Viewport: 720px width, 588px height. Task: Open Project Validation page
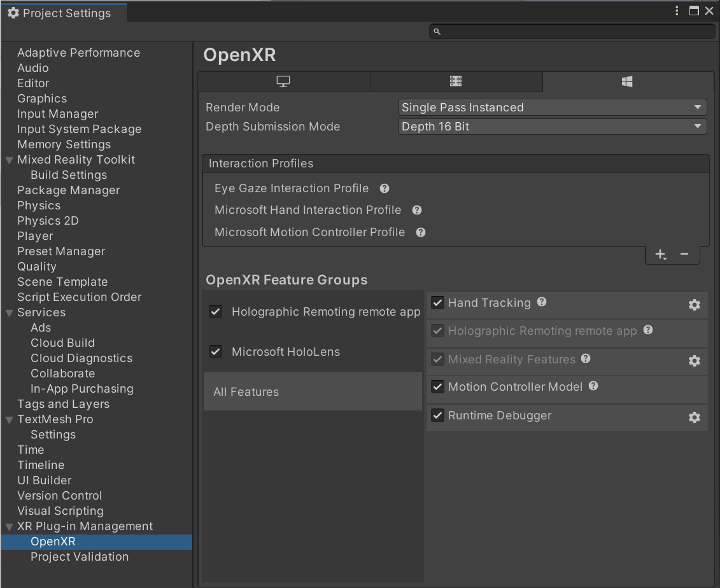80,557
